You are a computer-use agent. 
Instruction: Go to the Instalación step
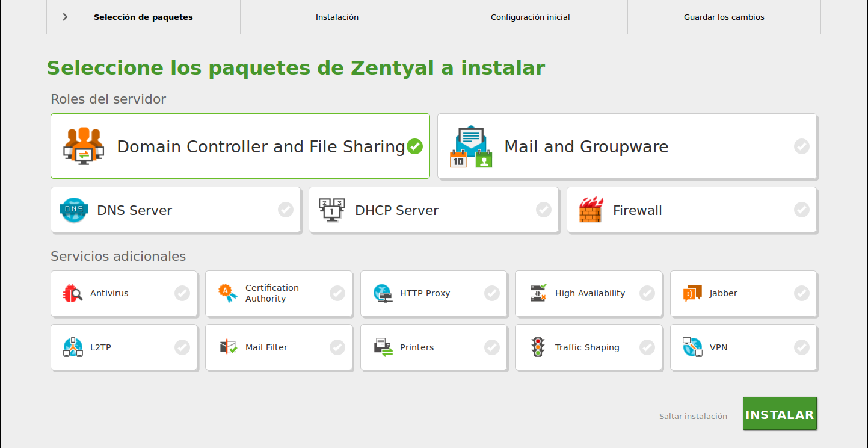pyautogui.click(x=337, y=17)
